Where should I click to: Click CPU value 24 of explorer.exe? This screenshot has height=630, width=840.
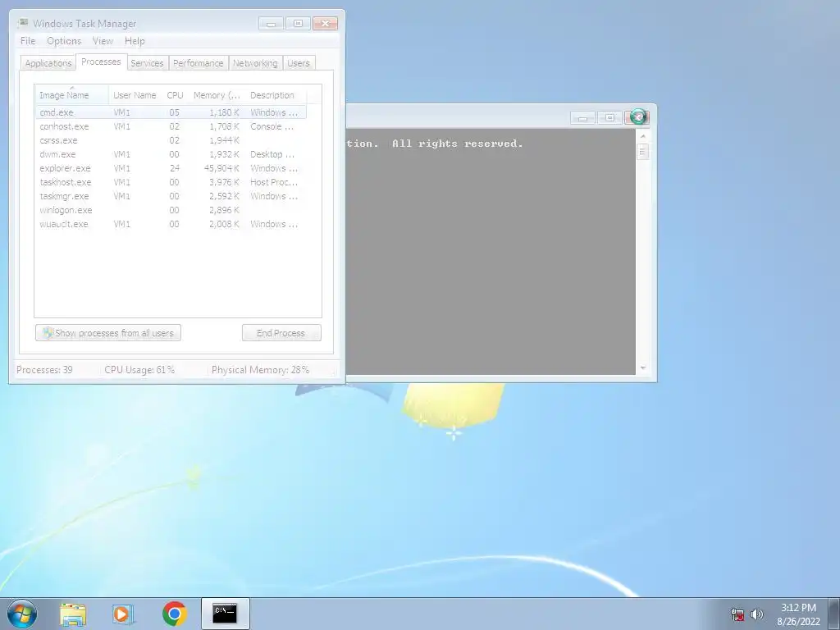tap(175, 168)
